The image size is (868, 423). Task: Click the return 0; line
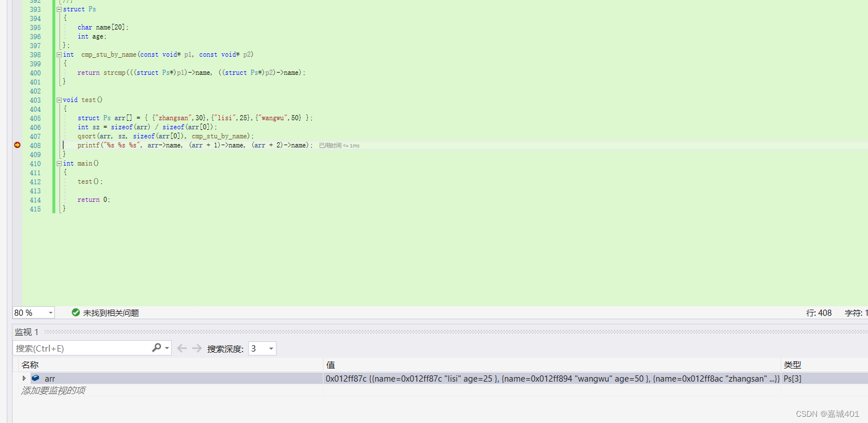coord(94,200)
